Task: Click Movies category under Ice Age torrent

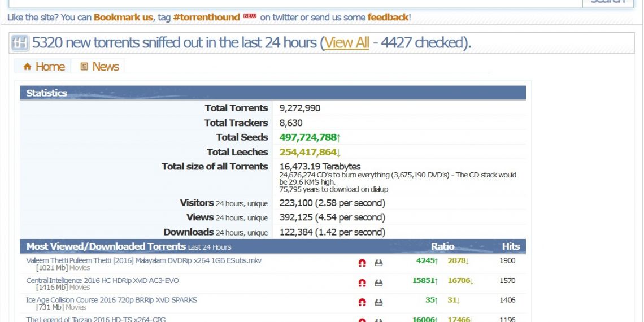Action: click(76, 307)
